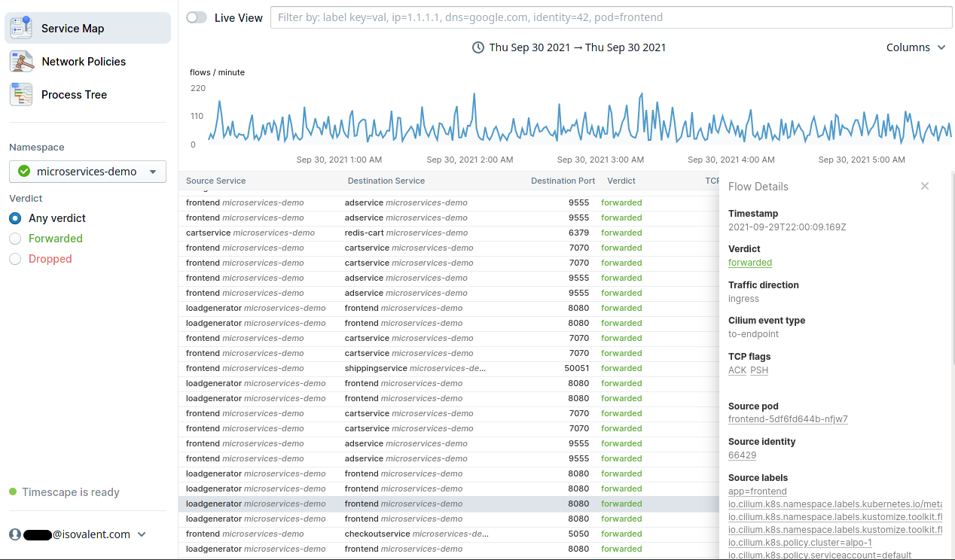
Task: Click the Service Map icon
Action: [x=21, y=28]
